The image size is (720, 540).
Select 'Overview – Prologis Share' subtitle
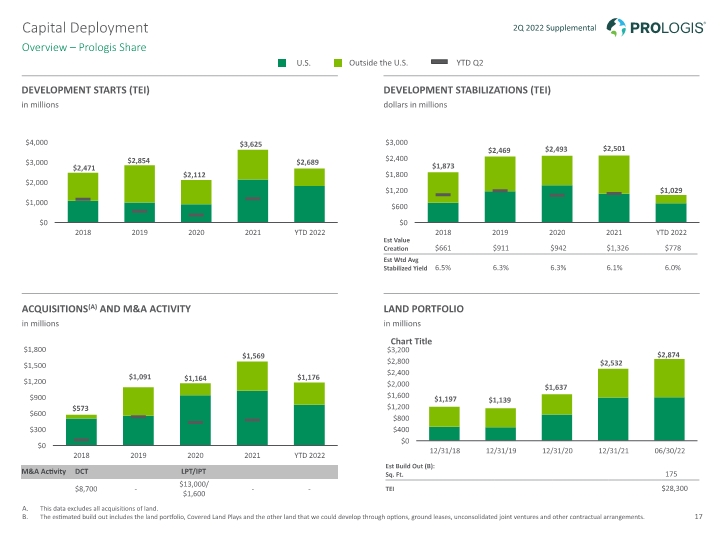(x=84, y=47)
